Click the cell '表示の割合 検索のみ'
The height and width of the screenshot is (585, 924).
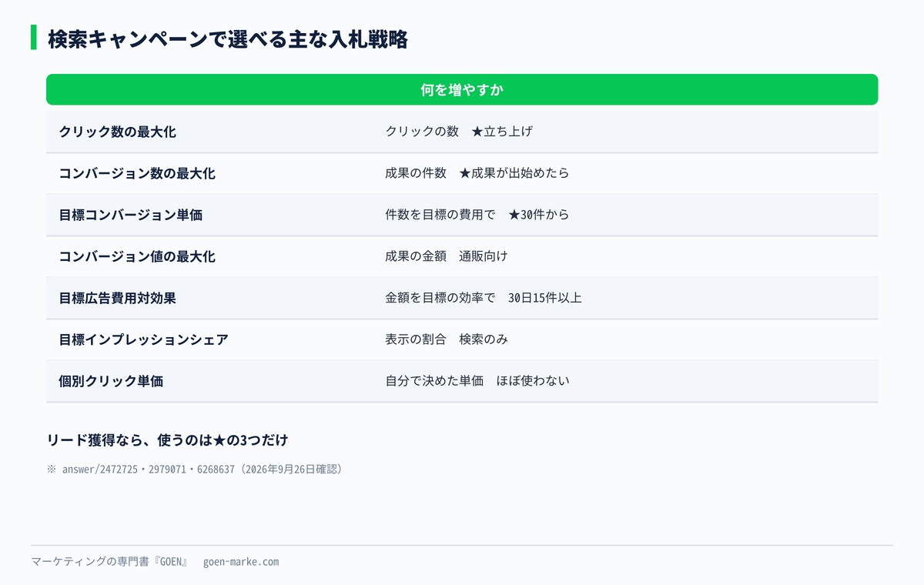[447, 339]
